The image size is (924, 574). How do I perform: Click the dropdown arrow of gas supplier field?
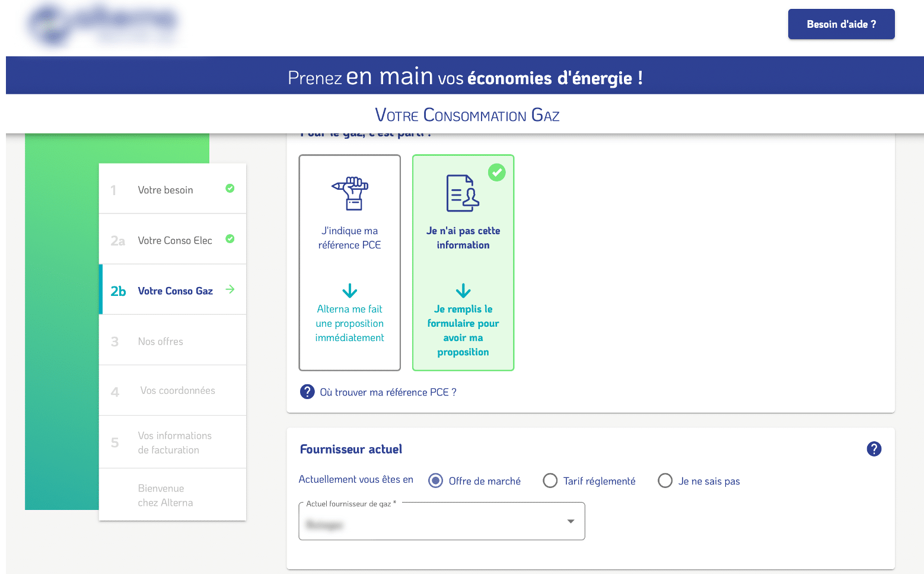click(x=571, y=522)
